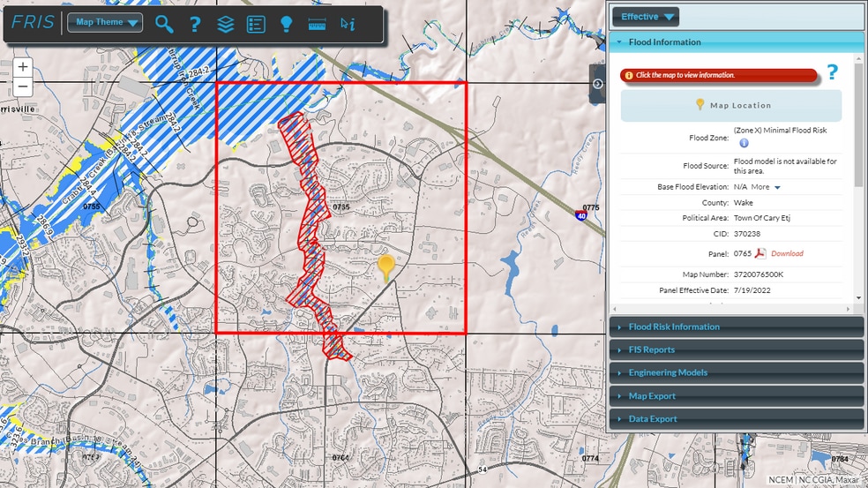868x488 pixels.
Task: Open the map layers stack icon
Action: coord(226,24)
